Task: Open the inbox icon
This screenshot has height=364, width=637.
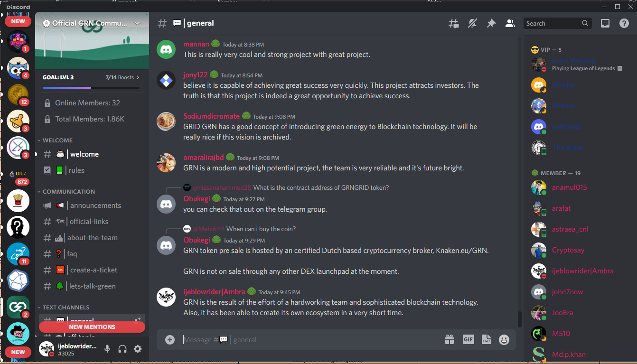Action: coord(605,23)
